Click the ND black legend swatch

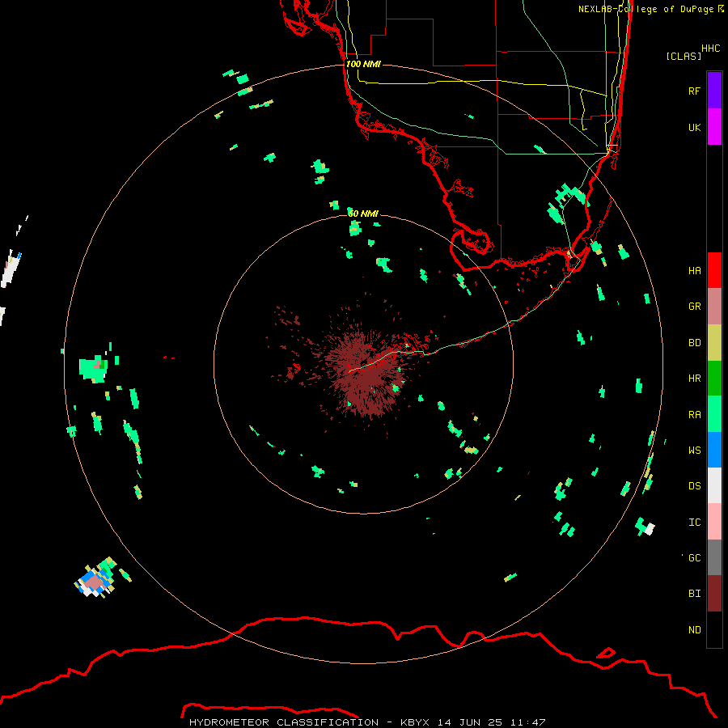point(714,629)
